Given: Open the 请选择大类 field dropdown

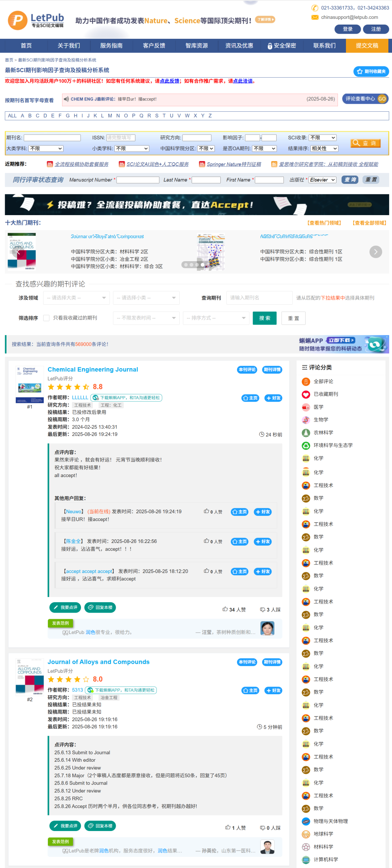Looking at the screenshot, I should coord(76,298).
